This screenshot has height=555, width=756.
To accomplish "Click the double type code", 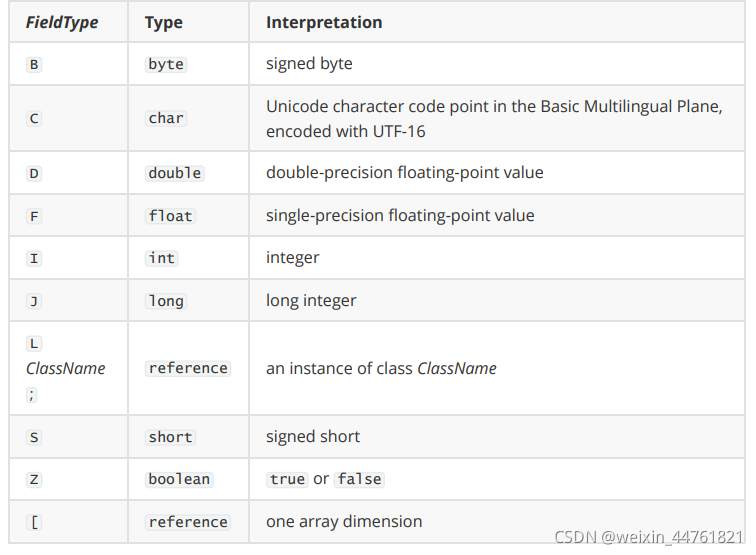I will click(175, 173).
